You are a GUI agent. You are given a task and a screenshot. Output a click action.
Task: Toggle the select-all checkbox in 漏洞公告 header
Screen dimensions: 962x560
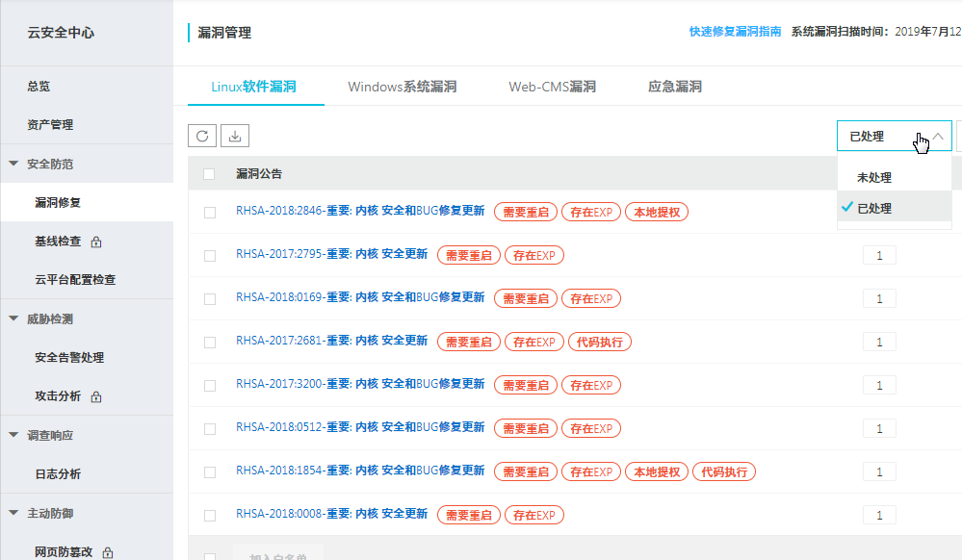click(x=209, y=174)
